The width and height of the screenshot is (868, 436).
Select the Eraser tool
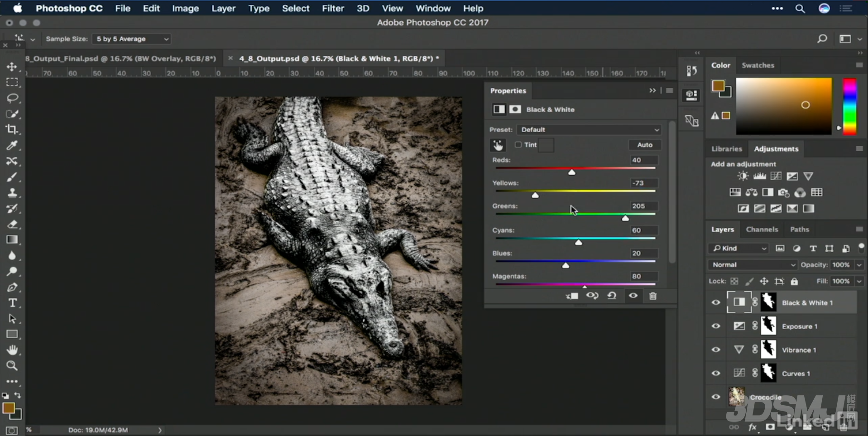click(x=12, y=224)
